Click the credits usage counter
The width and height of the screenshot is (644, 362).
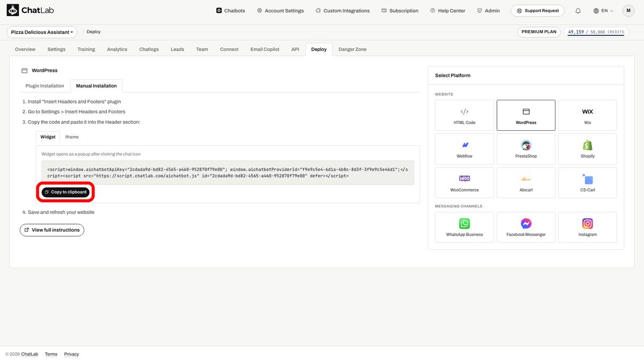[x=596, y=32]
